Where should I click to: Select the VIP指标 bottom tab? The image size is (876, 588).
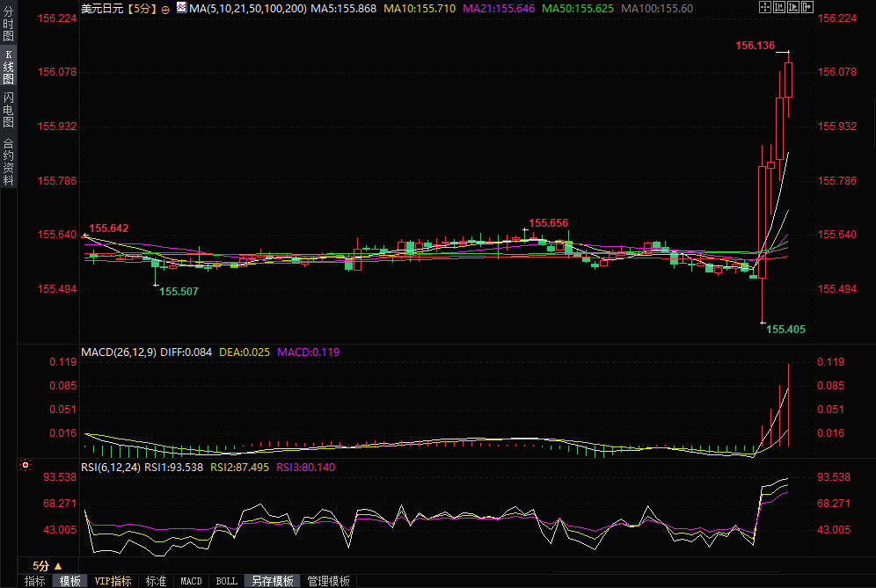point(113,581)
